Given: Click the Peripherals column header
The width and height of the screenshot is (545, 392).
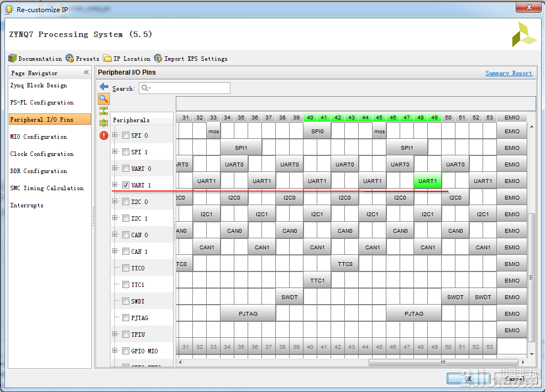Looking at the screenshot, I should [142, 120].
